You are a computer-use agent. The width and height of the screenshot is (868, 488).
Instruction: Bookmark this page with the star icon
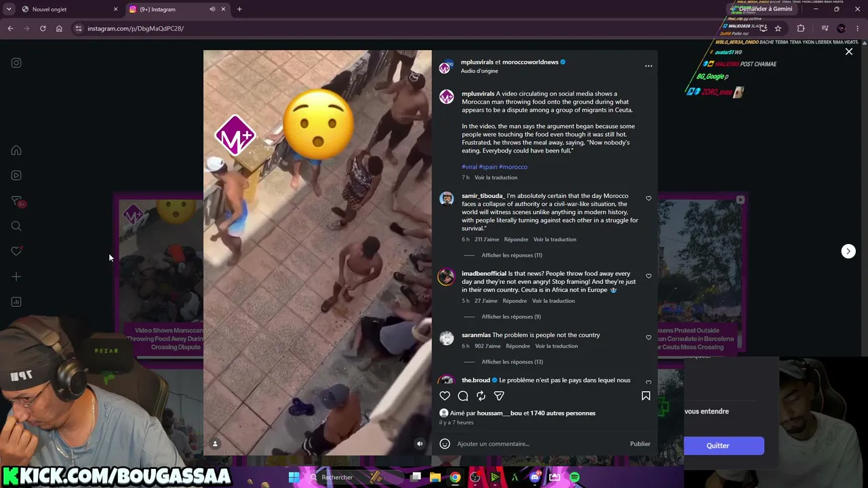pos(778,28)
